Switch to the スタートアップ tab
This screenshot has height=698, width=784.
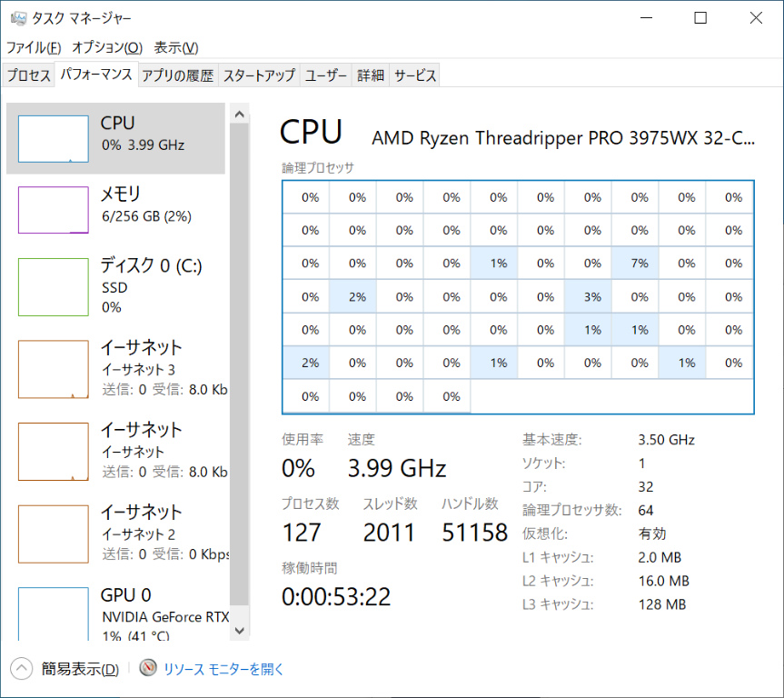click(259, 75)
